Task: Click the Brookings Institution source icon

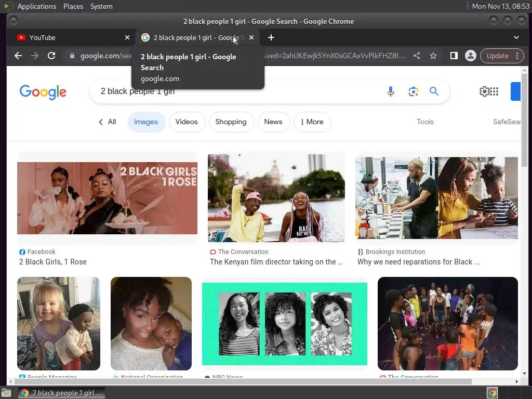Action: tap(361, 252)
